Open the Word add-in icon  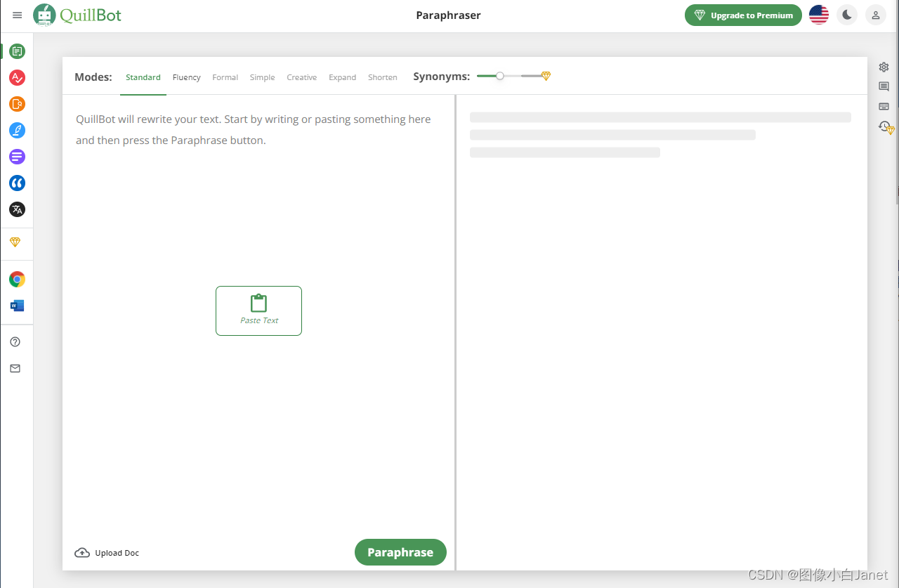18,306
